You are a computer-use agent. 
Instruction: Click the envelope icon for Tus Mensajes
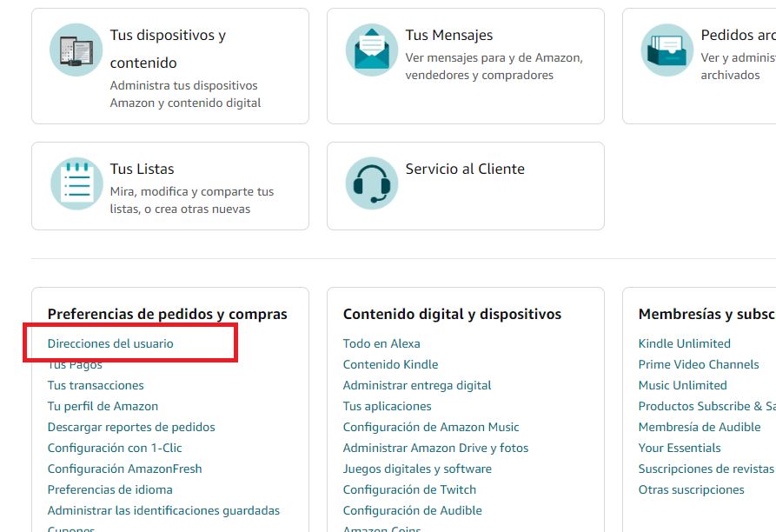tap(372, 50)
